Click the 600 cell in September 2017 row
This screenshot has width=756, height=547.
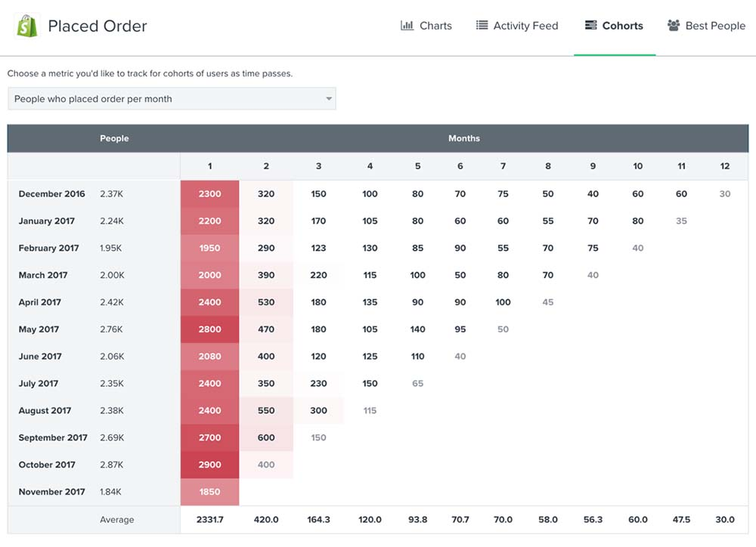pos(266,437)
